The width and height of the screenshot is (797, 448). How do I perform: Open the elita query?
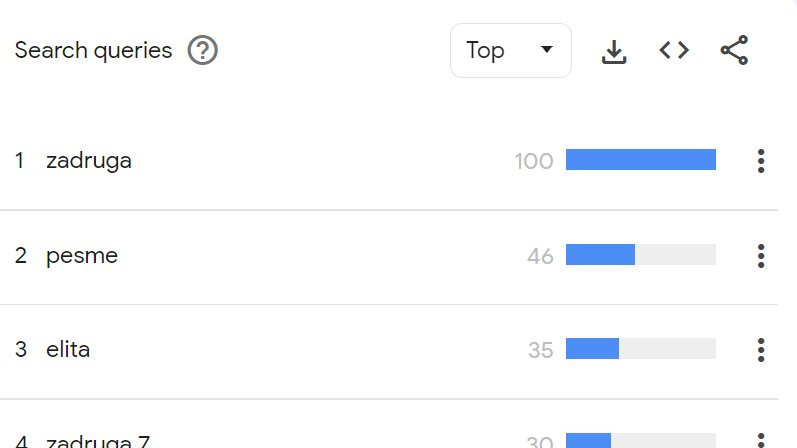[68, 349]
